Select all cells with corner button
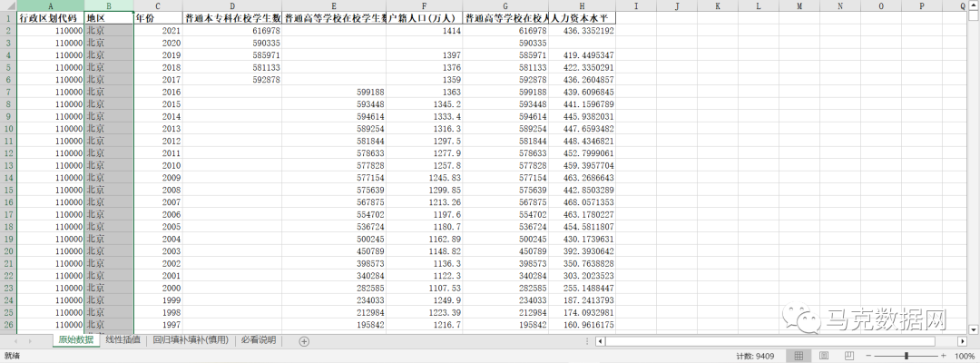Image resolution: width=980 pixels, height=363 pixels. coord(8,5)
